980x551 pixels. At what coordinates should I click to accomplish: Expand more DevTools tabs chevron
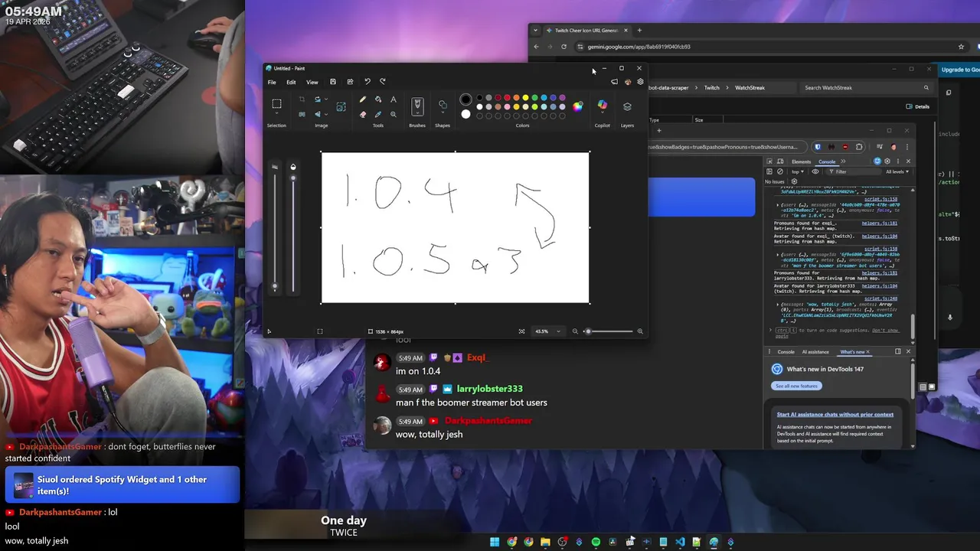(x=843, y=161)
